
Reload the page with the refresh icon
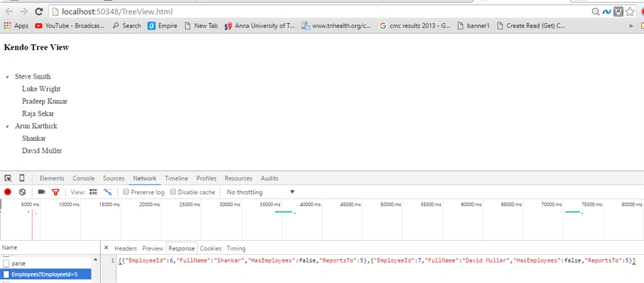(x=38, y=11)
